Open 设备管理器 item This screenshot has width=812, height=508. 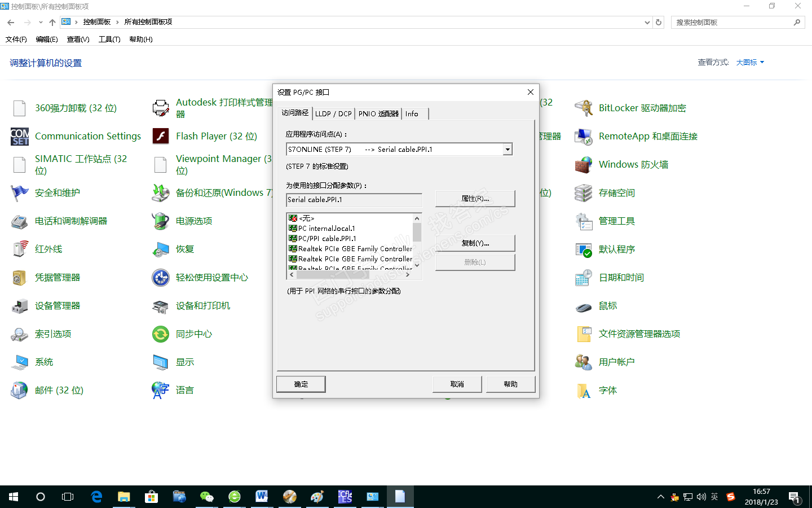point(46,305)
